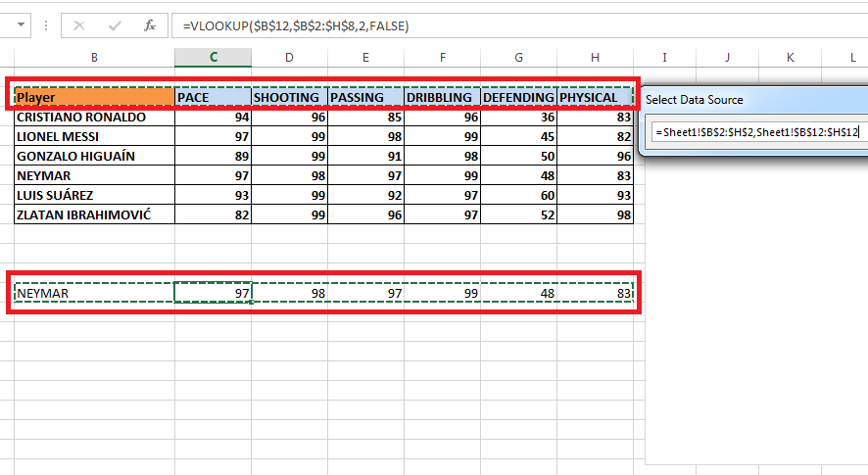This screenshot has width=868, height=475.
Task: Click the formula bar VLOOKUP text
Action: [296, 26]
